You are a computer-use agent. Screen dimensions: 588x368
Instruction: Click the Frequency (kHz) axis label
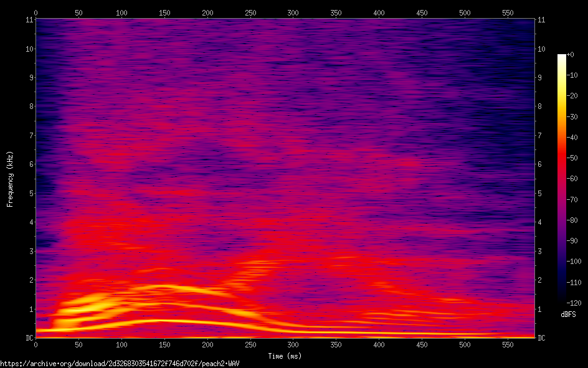click(10, 179)
